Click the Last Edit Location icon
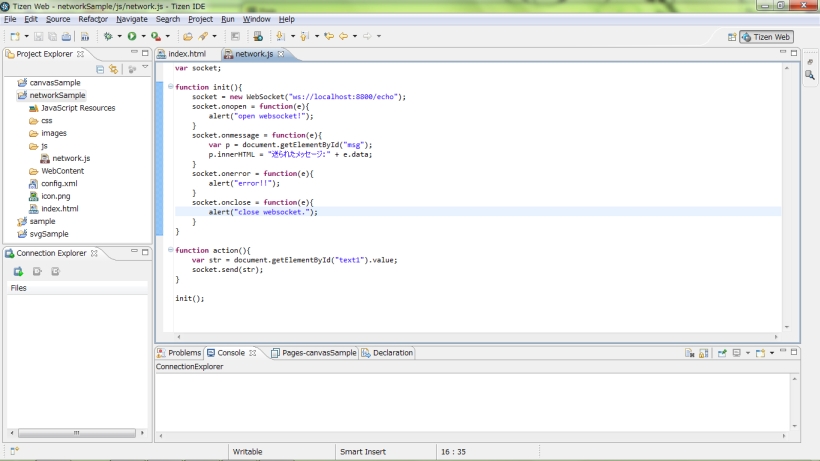 pyautogui.click(x=329, y=36)
